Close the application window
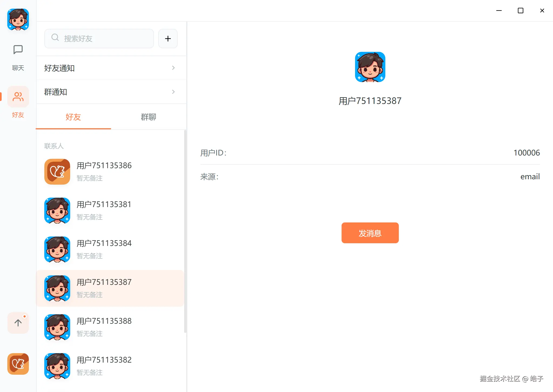Image resolution: width=553 pixels, height=392 pixels. pos(542,11)
